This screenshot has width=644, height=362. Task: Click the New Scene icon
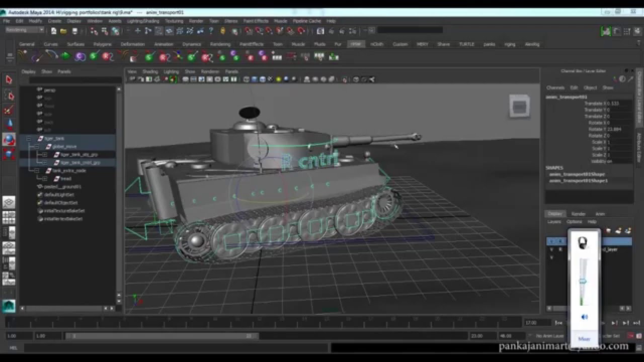[54, 31]
